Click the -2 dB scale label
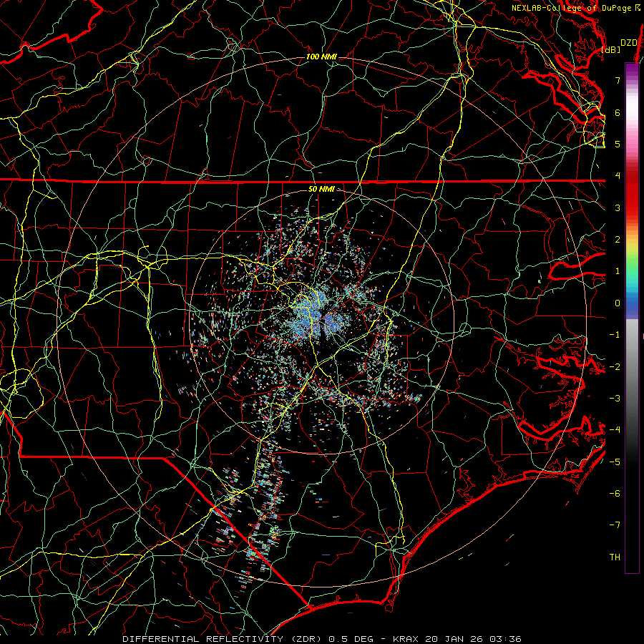The width and height of the screenshot is (644, 644). point(615,367)
